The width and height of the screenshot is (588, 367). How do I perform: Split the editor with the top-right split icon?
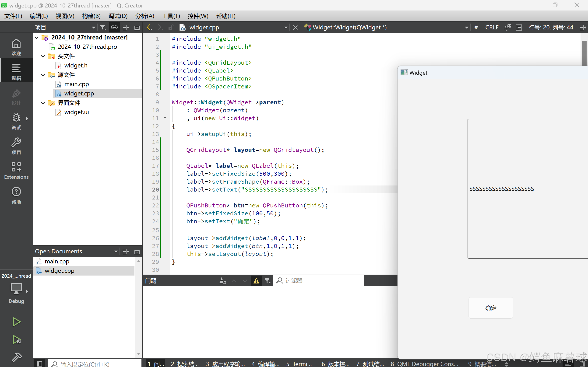pyautogui.click(x=583, y=28)
